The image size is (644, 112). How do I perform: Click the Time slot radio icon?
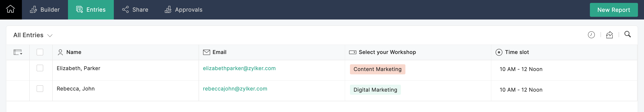pyautogui.click(x=499, y=52)
